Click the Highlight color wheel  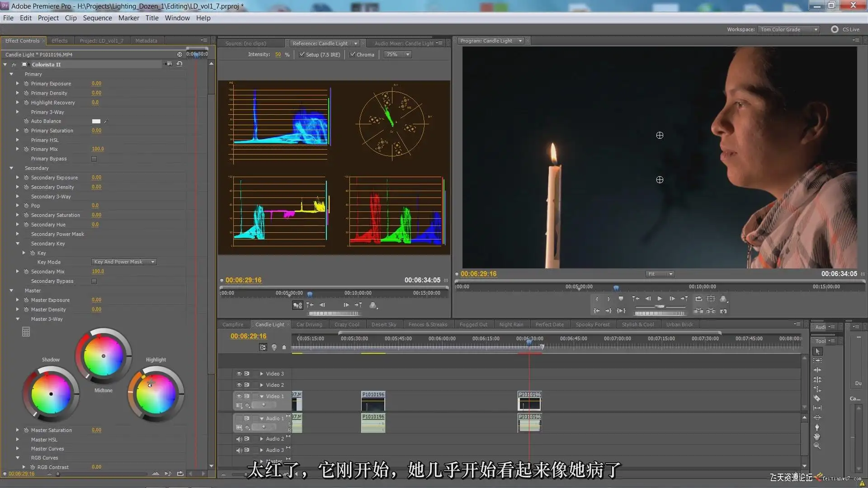coord(156,394)
